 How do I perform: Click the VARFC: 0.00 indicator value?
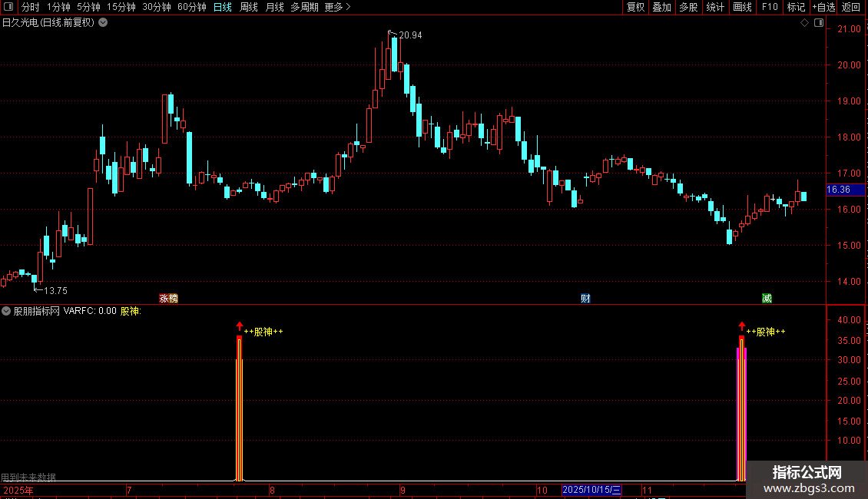[x=90, y=311]
